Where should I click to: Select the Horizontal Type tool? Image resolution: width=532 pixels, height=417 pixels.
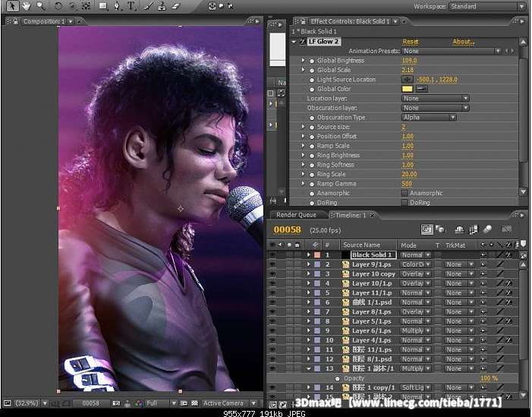131,6
